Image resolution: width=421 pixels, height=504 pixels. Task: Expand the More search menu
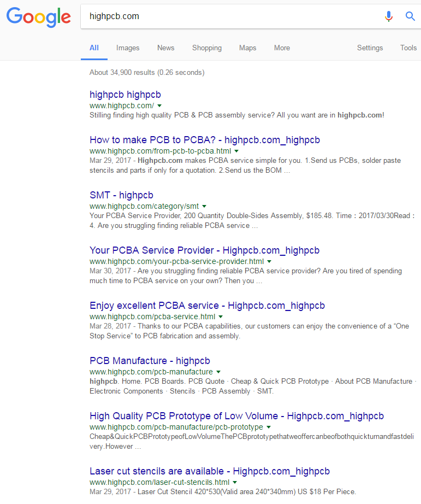[282, 48]
